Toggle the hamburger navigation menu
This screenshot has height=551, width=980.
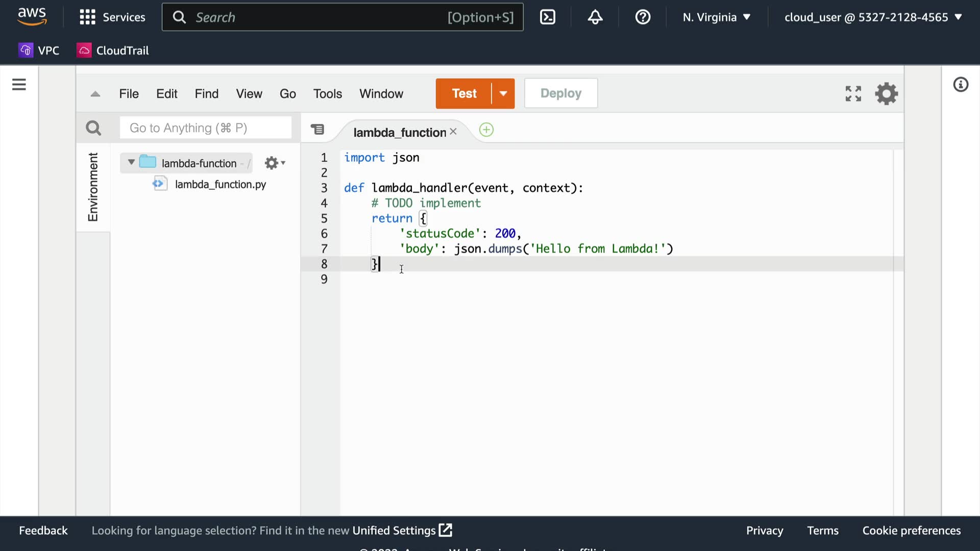19,85
